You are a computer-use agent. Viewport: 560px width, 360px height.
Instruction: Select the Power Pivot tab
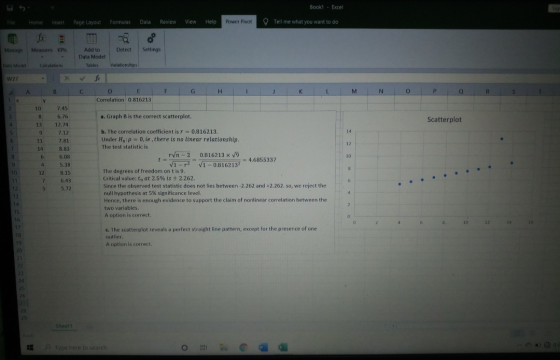[x=239, y=21]
